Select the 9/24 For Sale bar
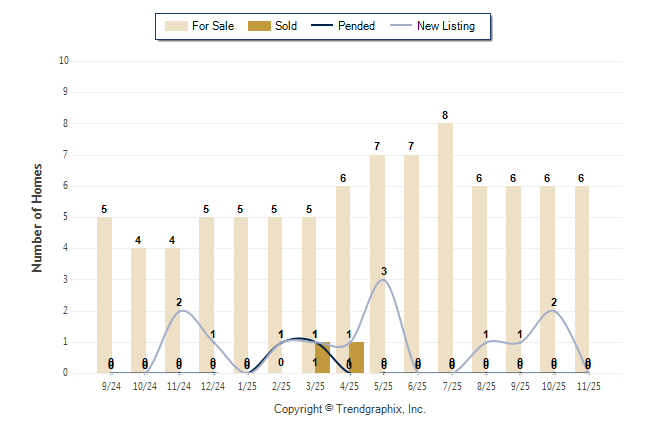 click(x=104, y=295)
